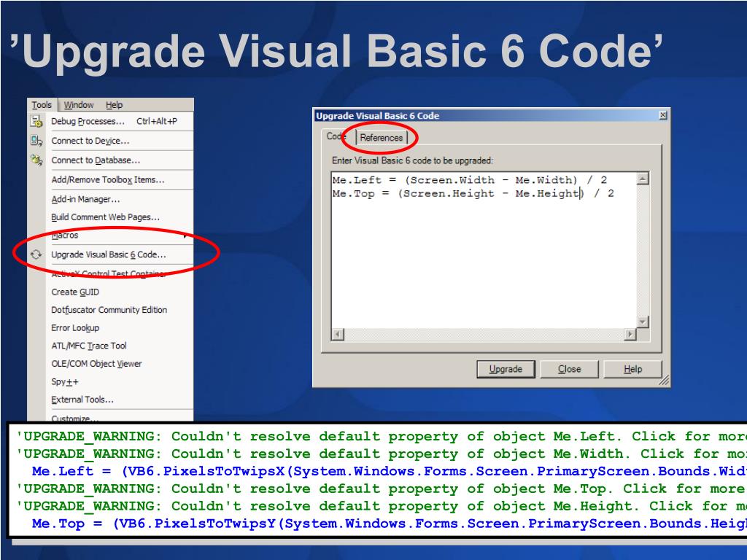Click the code box scroll down arrow

pyautogui.click(x=643, y=322)
